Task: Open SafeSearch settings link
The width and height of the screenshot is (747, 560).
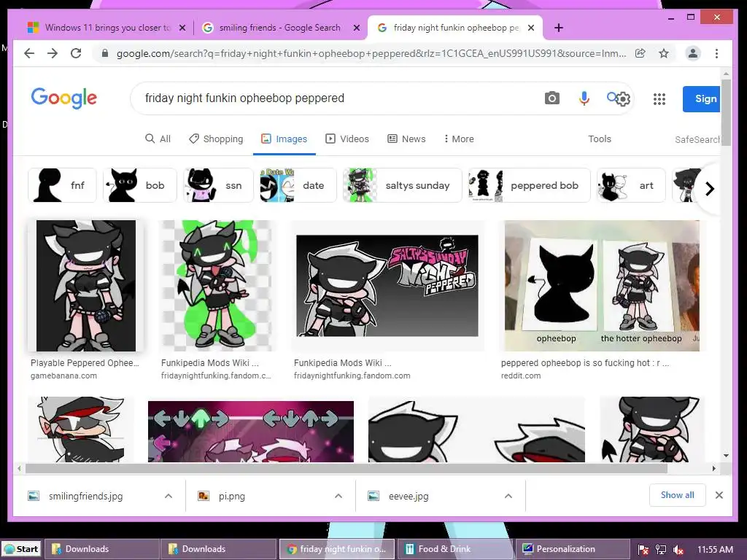Action: point(697,139)
